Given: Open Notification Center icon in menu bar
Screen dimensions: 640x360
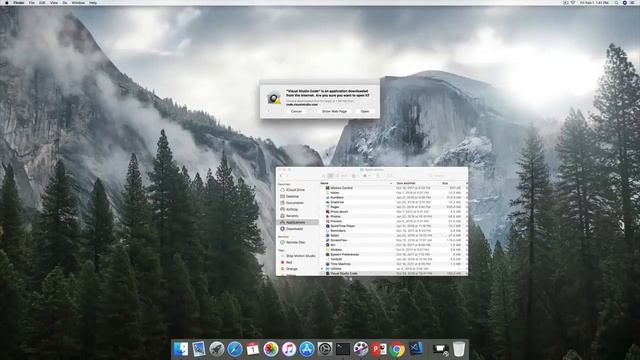Looking at the screenshot, I should pyautogui.click(x=633, y=2).
